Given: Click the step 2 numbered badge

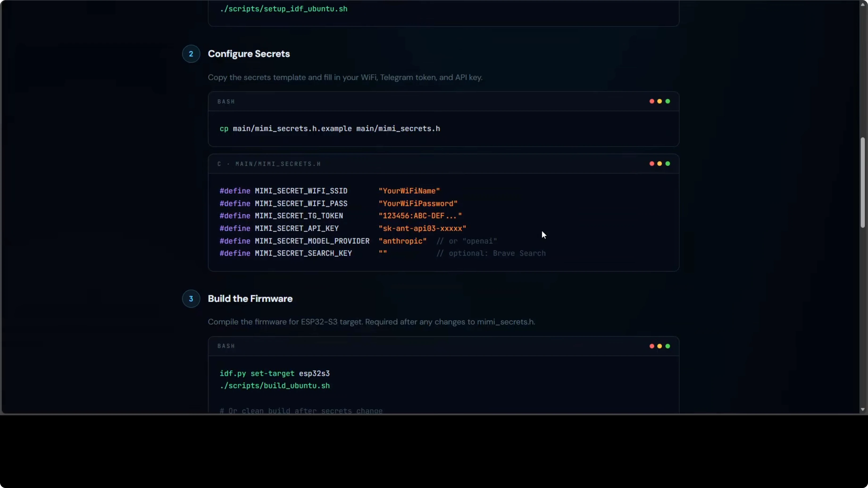Looking at the screenshot, I should tap(191, 54).
